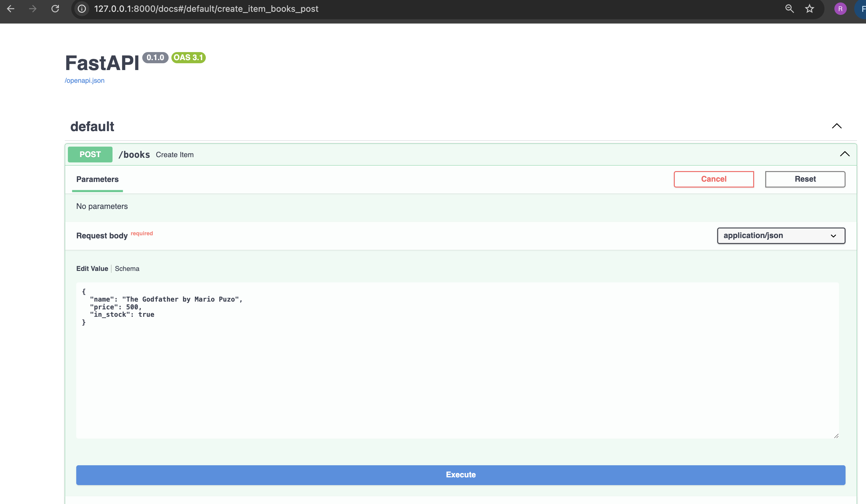Select the Parameters tab
866x504 pixels.
point(97,179)
